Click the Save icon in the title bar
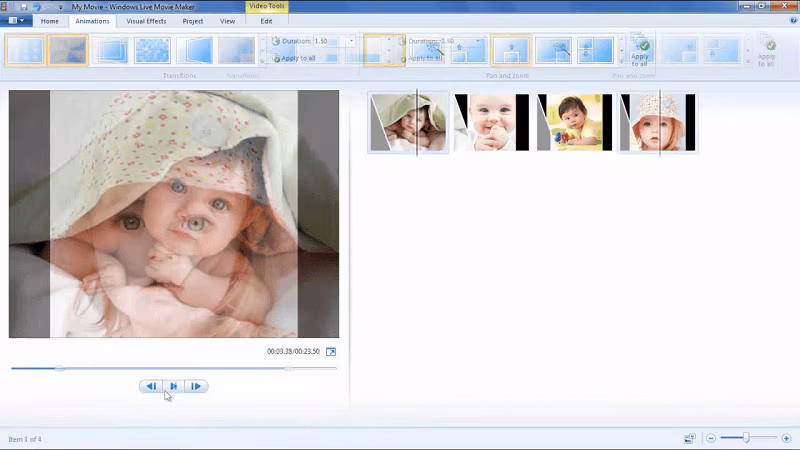Viewport: 800px width, 450px height. pyautogui.click(x=23, y=7)
